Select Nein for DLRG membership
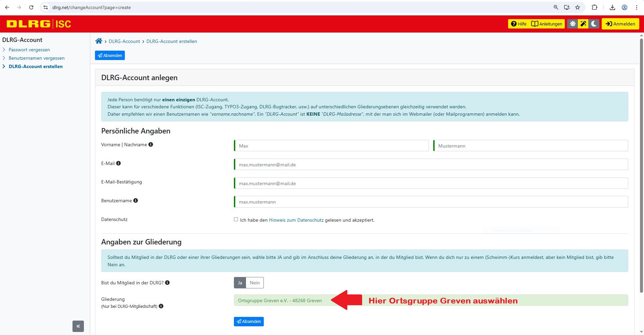 [x=255, y=283]
